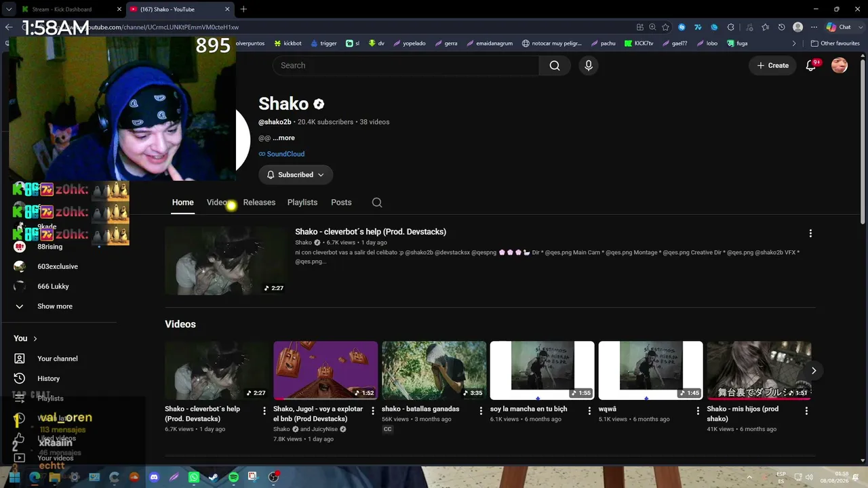Open the menu for 'soy la mancha en tu bich' video

click(x=590, y=411)
